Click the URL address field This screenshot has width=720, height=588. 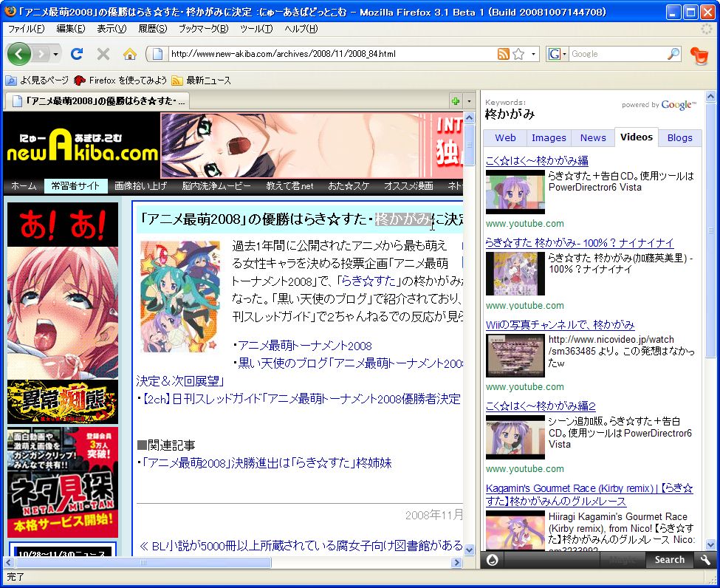pos(332,54)
